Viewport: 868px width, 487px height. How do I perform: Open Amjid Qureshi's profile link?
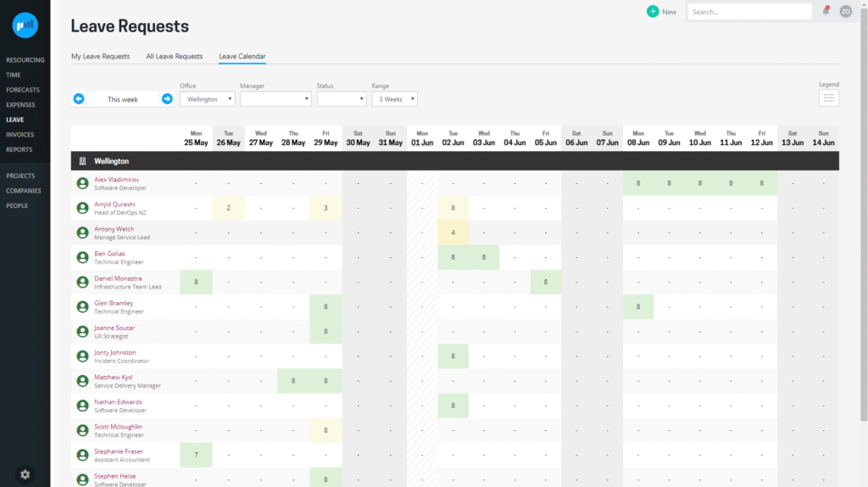(114, 204)
